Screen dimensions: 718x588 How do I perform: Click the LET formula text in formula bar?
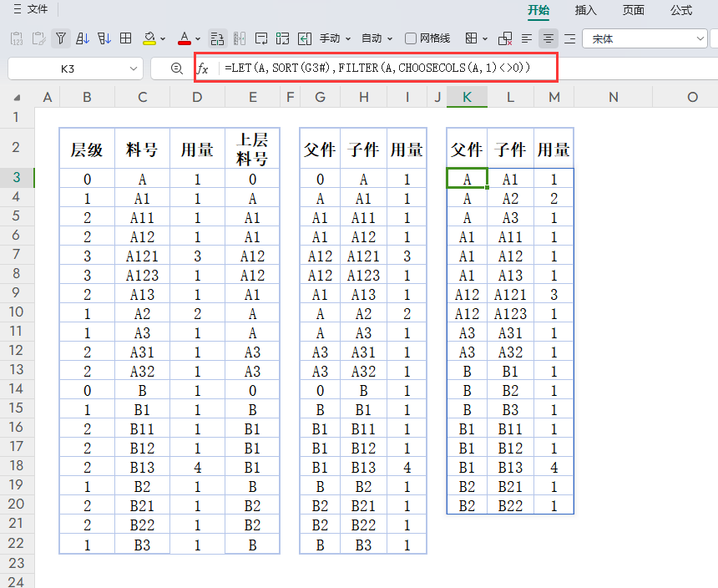click(x=377, y=68)
